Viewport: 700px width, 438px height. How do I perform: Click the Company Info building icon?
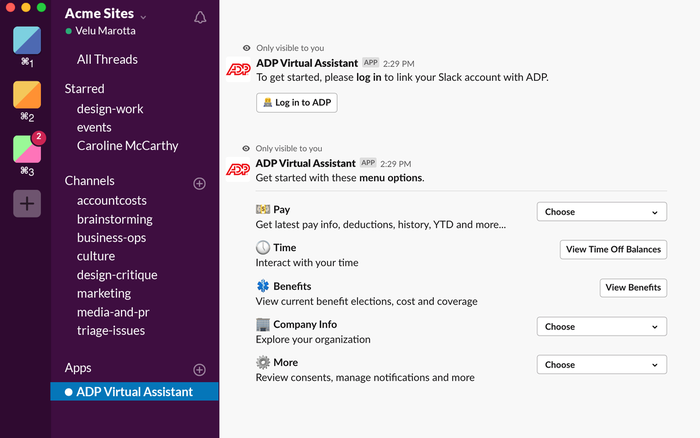pos(262,324)
